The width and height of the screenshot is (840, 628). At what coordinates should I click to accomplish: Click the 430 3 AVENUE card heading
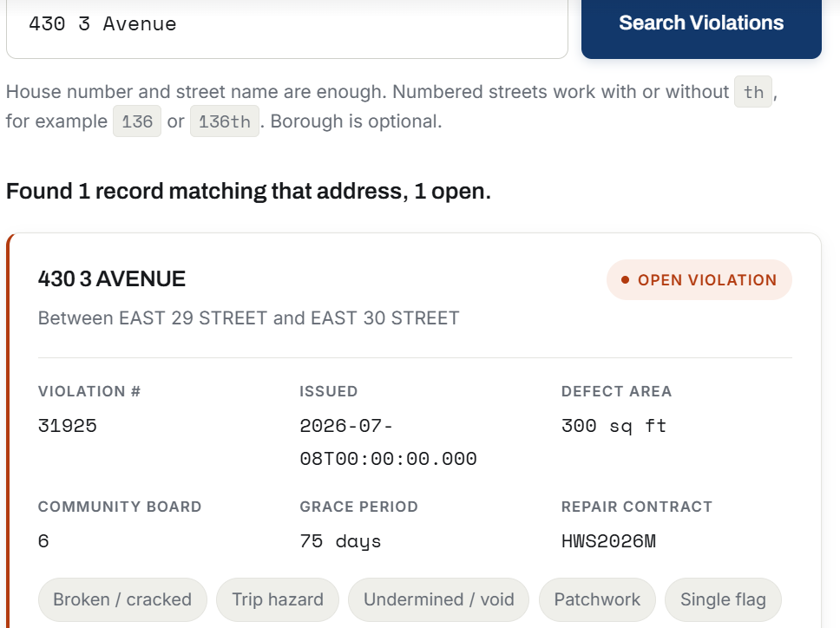pyautogui.click(x=111, y=279)
